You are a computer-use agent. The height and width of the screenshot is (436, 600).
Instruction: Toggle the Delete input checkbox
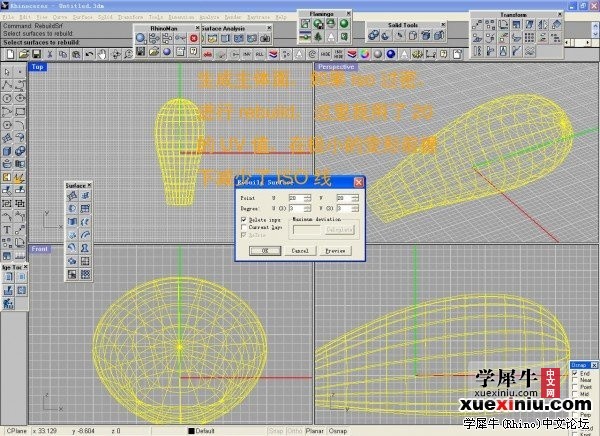244,220
